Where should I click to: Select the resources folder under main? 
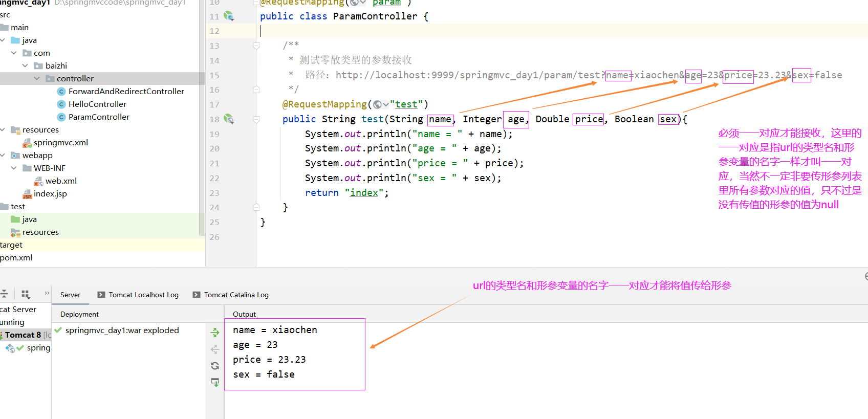40,129
